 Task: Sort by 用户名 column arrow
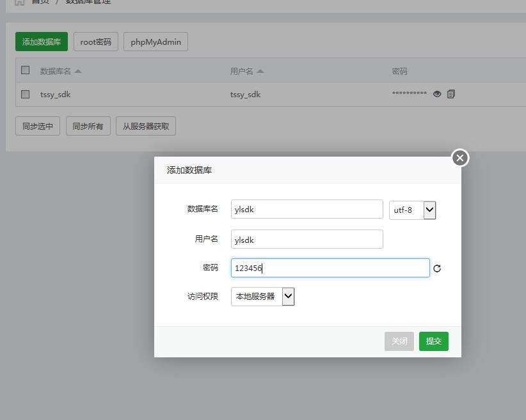coord(260,71)
